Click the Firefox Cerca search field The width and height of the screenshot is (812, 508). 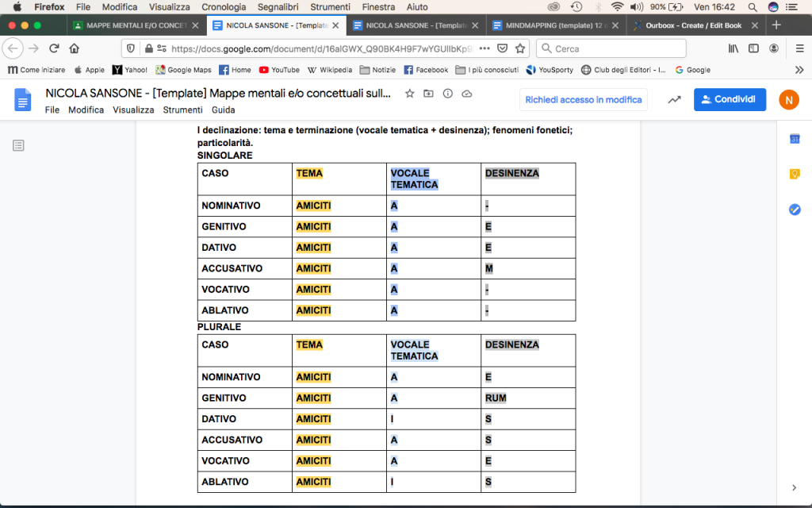pos(611,48)
